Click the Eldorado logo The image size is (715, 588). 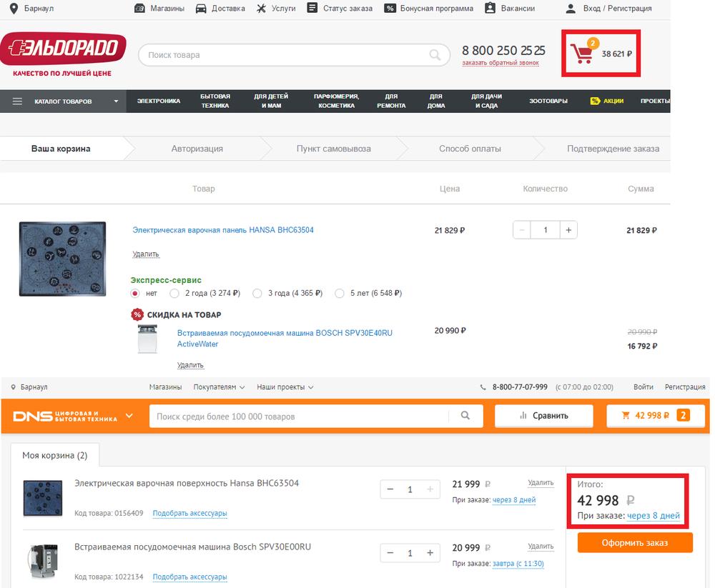click(64, 49)
